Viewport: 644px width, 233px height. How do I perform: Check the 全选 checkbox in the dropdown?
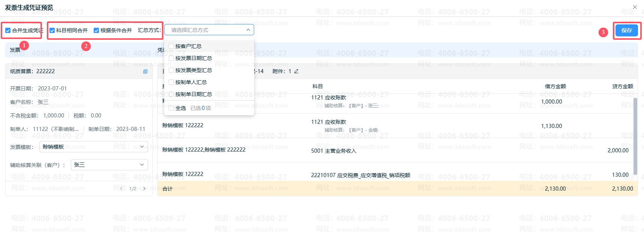coord(171,108)
